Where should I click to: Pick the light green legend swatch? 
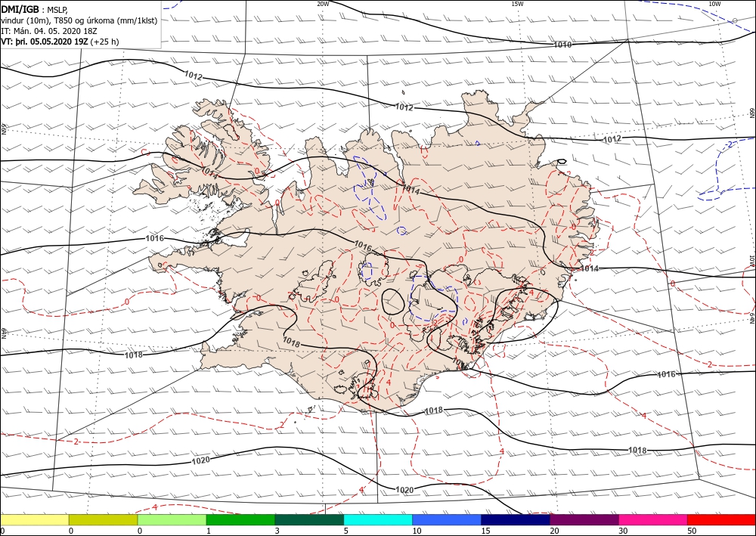(x=172, y=519)
